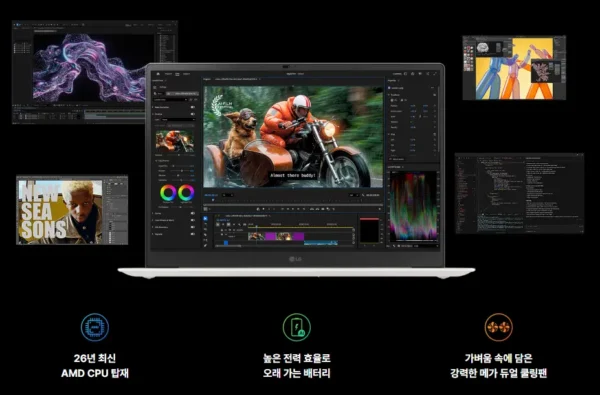Click the blue playhead timecode under the monitor

(211, 195)
